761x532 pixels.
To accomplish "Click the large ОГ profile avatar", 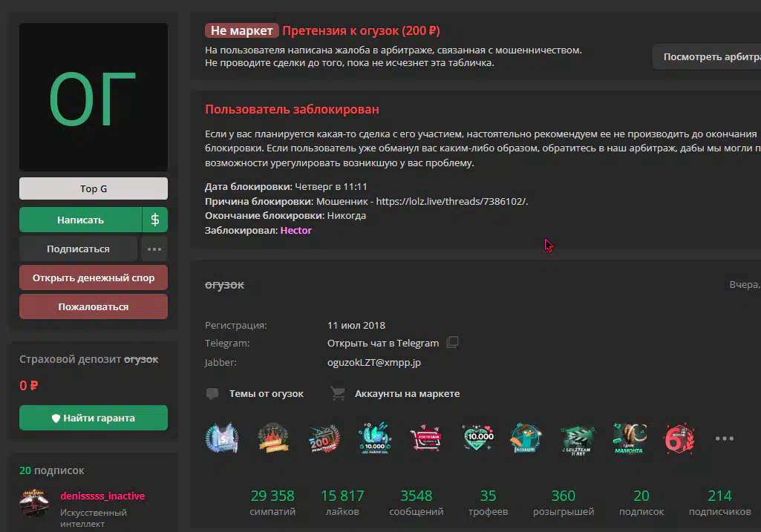I will [94, 97].
